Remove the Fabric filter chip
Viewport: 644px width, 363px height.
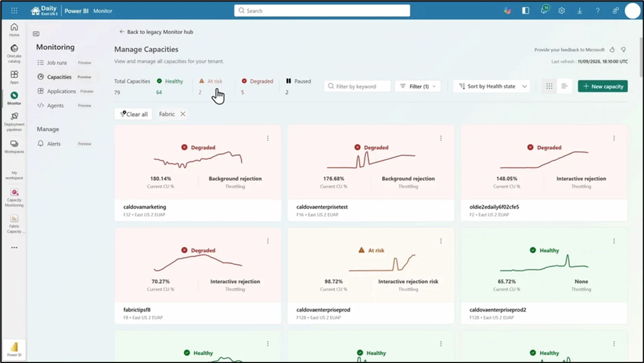pyautogui.click(x=183, y=114)
